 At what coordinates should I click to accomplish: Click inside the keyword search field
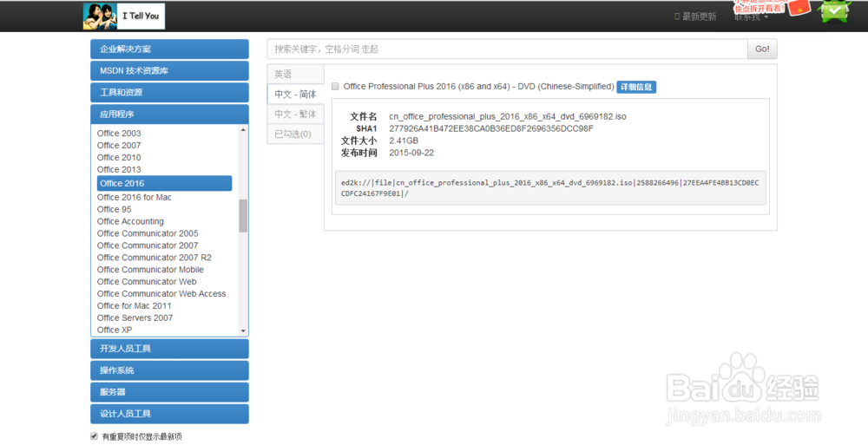point(507,49)
